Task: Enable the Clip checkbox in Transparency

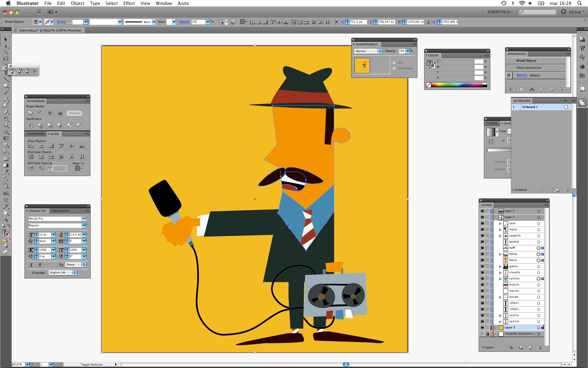Action: tap(394, 63)
